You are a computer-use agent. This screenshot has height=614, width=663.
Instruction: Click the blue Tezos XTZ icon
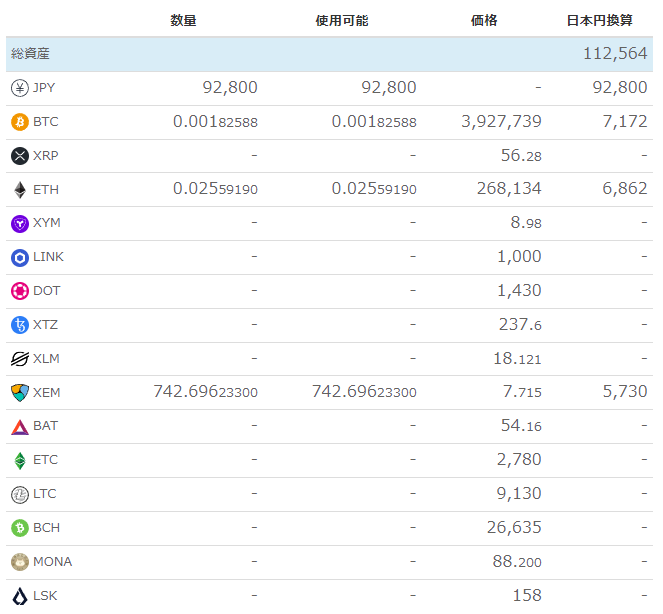[19, 325]
